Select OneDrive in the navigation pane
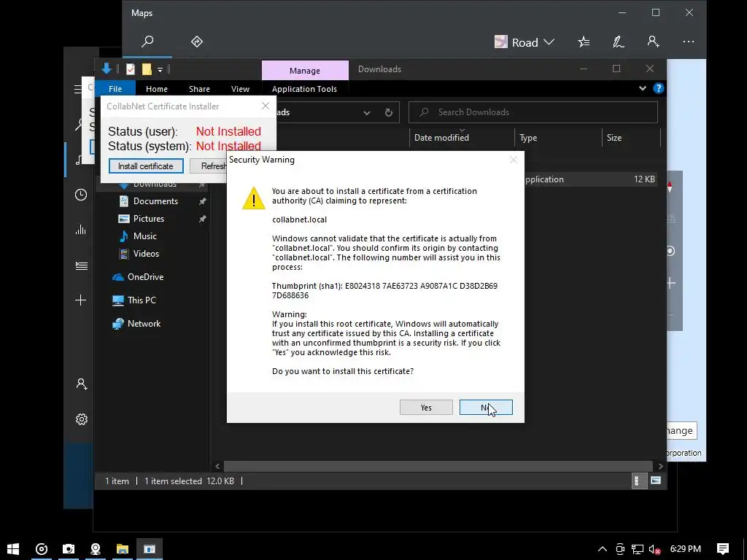Viewport: 747px width, 560px height. point(145,276)
